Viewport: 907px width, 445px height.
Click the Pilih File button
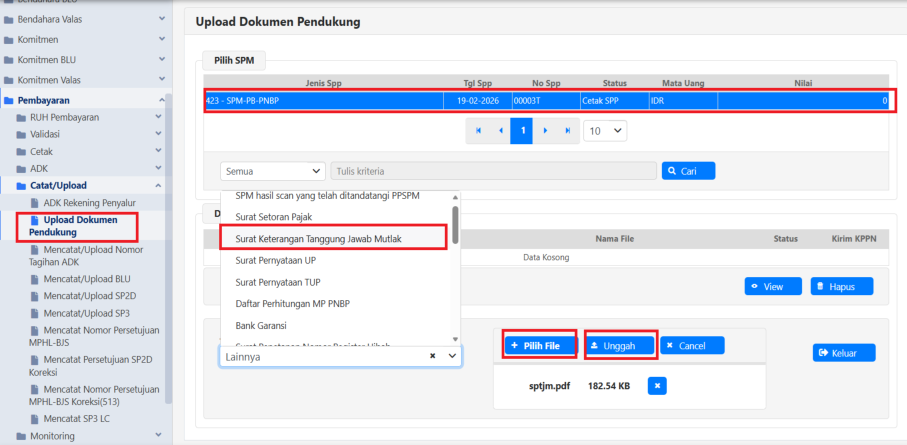click(x=539, y=345)
